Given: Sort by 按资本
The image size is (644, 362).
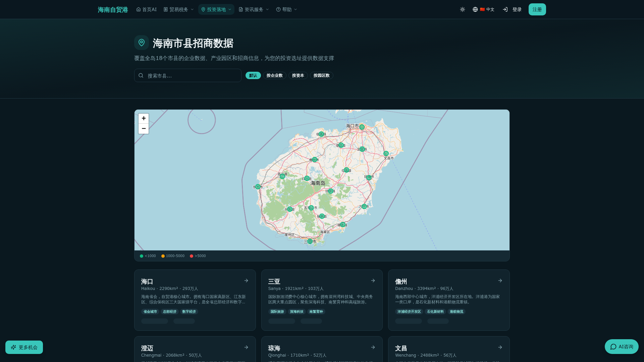Looking at the screenshot, I should [298, 75].
